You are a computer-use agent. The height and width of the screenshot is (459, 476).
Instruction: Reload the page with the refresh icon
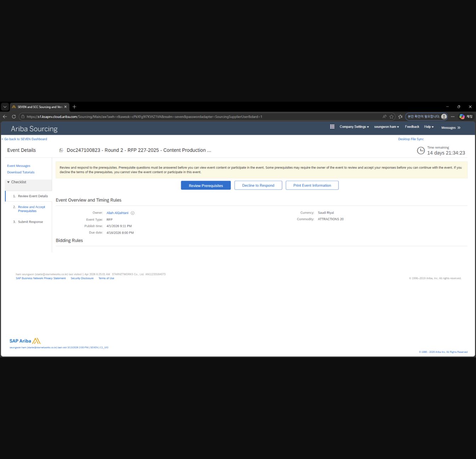point(14,117)
